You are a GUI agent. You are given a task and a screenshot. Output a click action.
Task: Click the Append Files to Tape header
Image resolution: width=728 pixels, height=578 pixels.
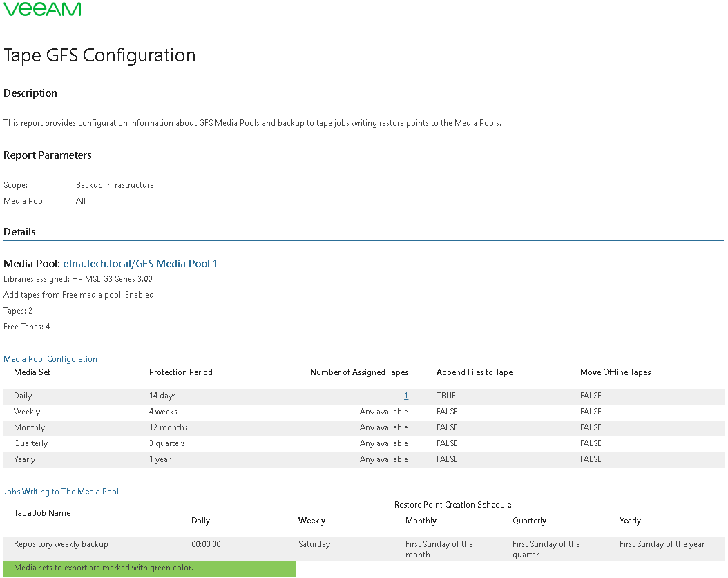point(475,372)
